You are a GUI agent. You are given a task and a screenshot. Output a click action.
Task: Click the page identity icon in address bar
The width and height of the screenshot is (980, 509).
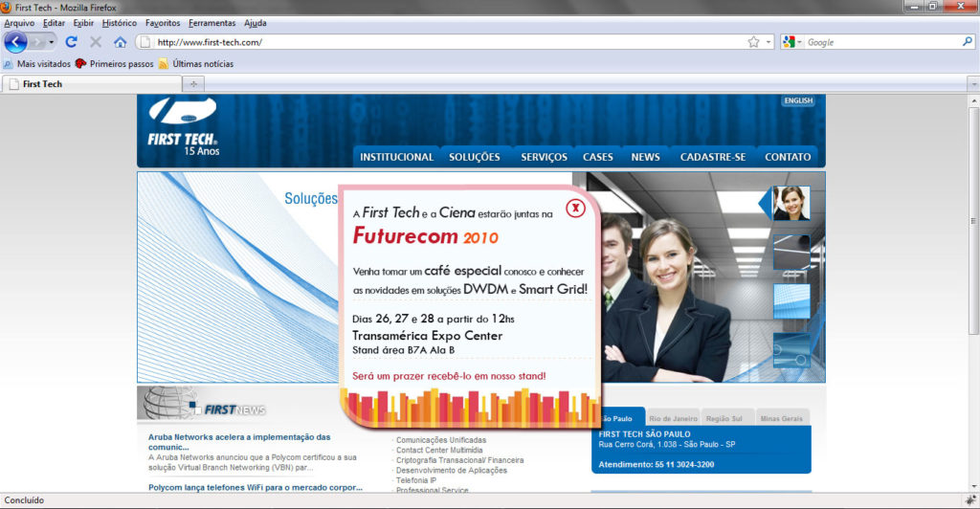pos(145,42)
